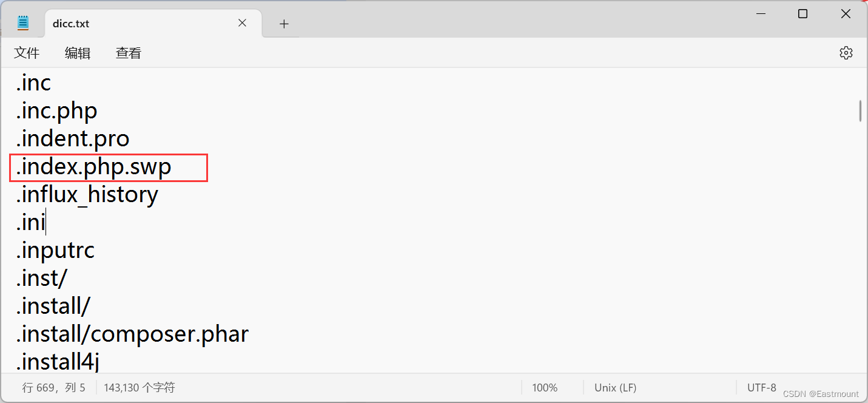
Task: Open the 编辑 menu
Action: click(78, 53)
